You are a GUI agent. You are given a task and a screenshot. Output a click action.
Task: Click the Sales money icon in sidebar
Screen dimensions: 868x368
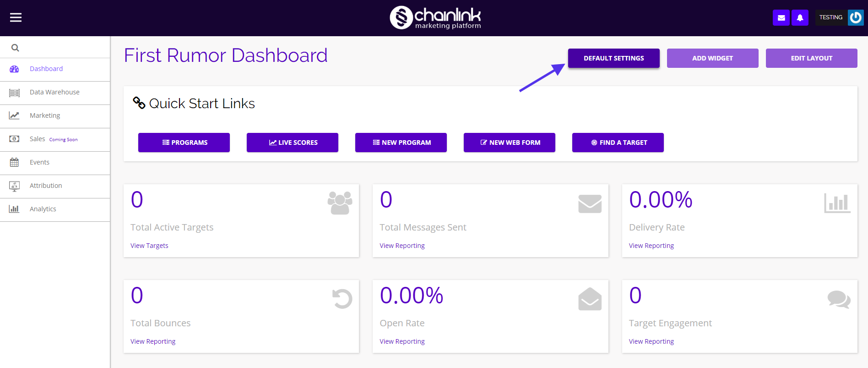pyautogui.click(x=14, y=139)
